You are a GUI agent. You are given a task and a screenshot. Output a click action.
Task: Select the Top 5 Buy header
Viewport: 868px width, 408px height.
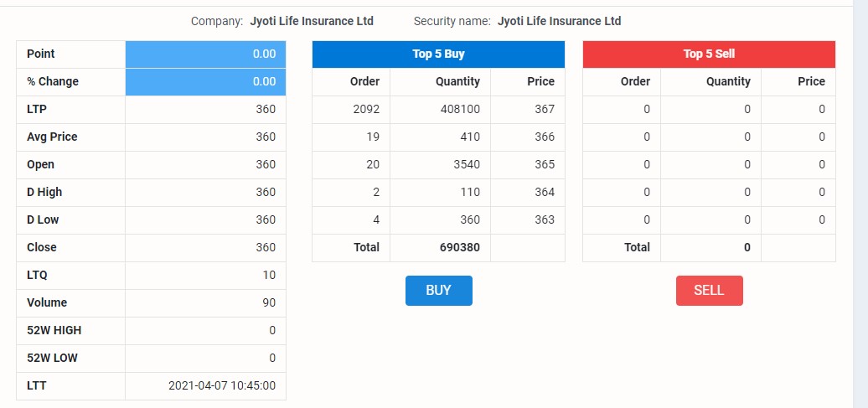click(438, 54)
